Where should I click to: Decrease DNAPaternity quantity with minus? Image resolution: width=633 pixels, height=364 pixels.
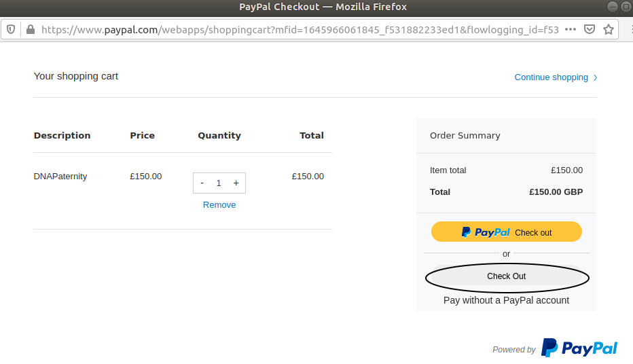click(202, 183)
